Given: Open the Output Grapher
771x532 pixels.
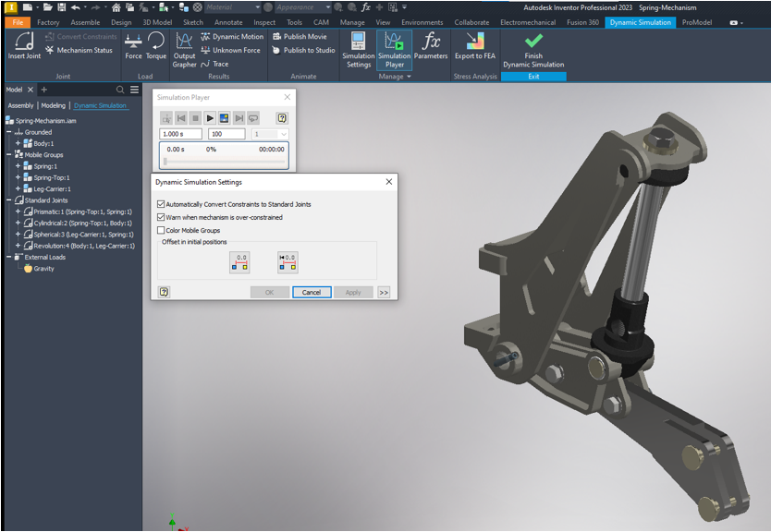Looking at the screenshot, I should tap(184, 50).
